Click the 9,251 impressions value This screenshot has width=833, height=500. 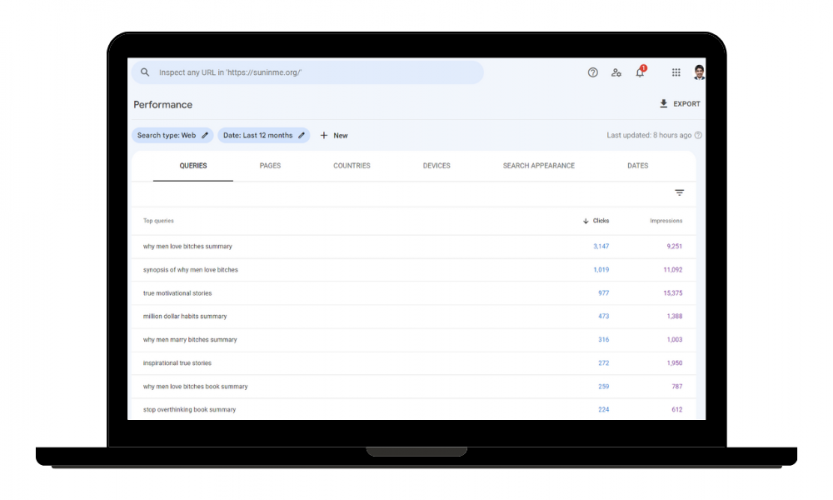click(674, 247)
